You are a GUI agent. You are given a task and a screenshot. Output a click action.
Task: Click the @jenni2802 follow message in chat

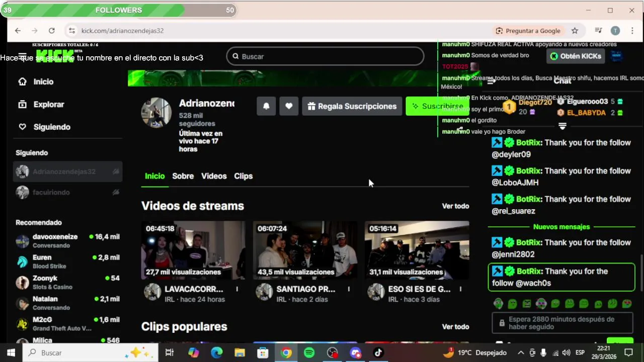tap(561, 248)
